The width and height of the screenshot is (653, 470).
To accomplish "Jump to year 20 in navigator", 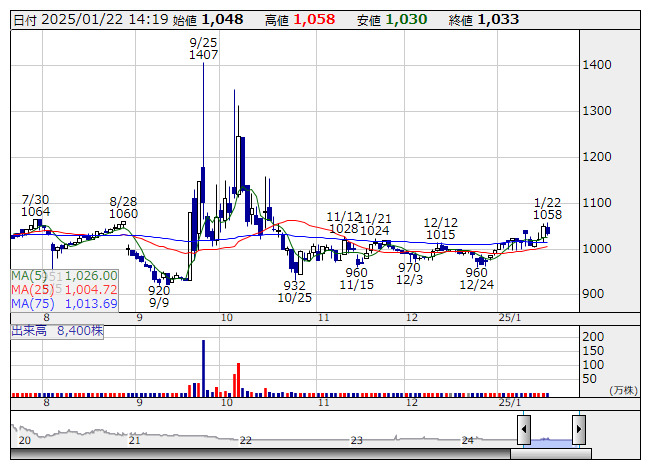I will (x=25, y=440).
